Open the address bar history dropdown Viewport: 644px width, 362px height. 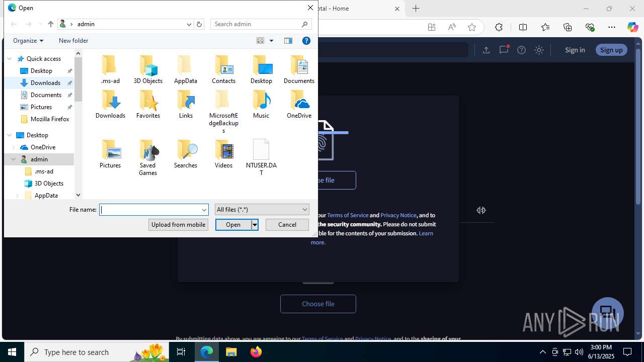point(189,24)
